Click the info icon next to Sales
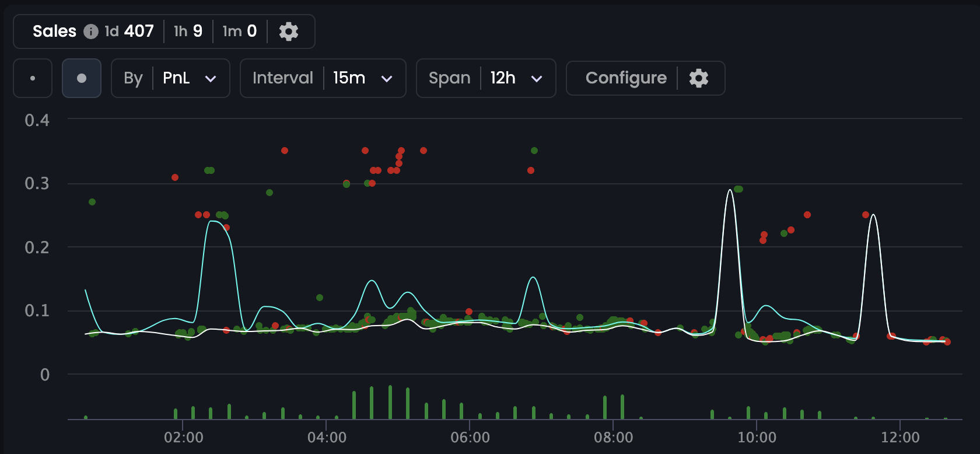Viewport: 980px width, 454px height. (90, 32)
